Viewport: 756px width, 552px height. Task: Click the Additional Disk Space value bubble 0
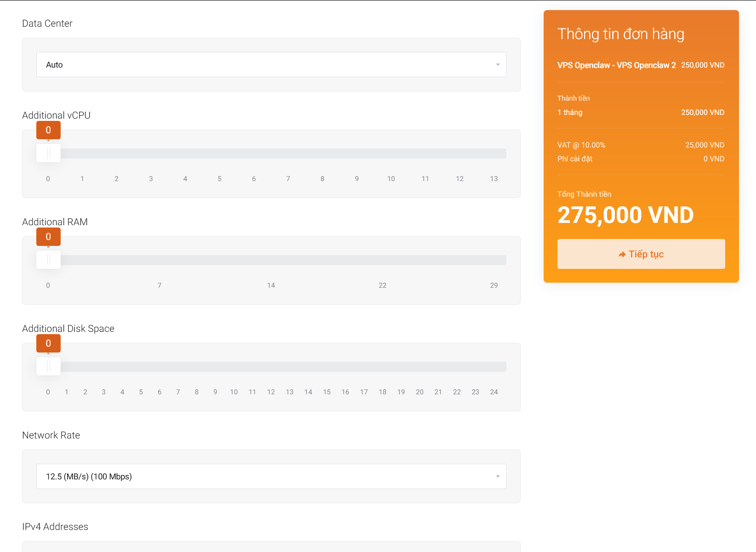click(48, 343)
